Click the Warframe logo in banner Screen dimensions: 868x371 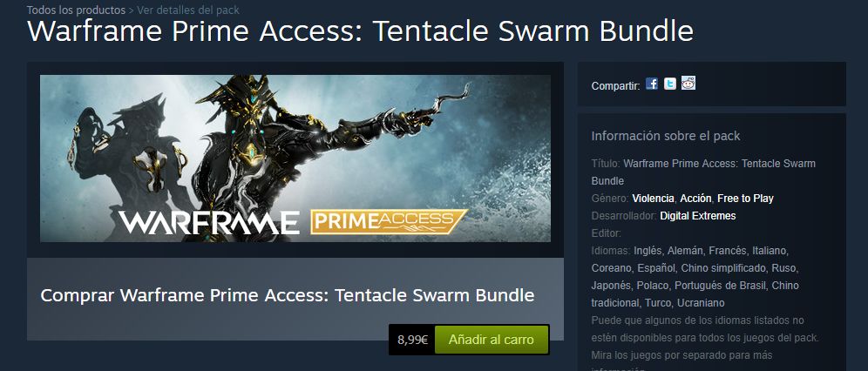208,222
